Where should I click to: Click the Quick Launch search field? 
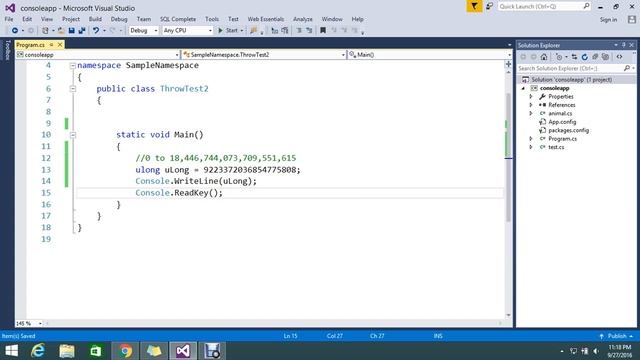544,7
